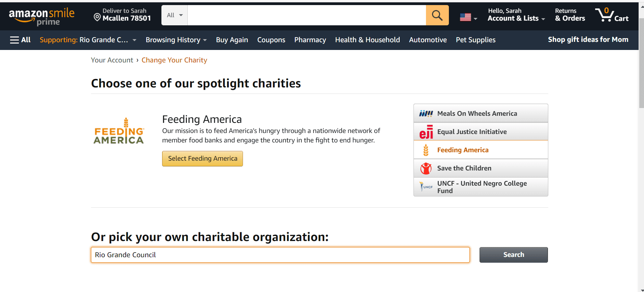
Task: Open the Browsing History dropdown
Action: 176,40
